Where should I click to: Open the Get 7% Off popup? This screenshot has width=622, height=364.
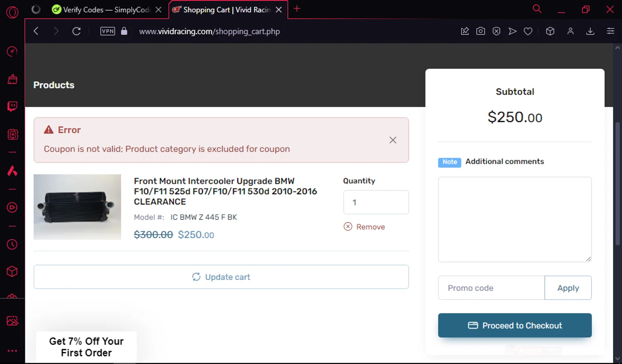click(x=86, y=347)
